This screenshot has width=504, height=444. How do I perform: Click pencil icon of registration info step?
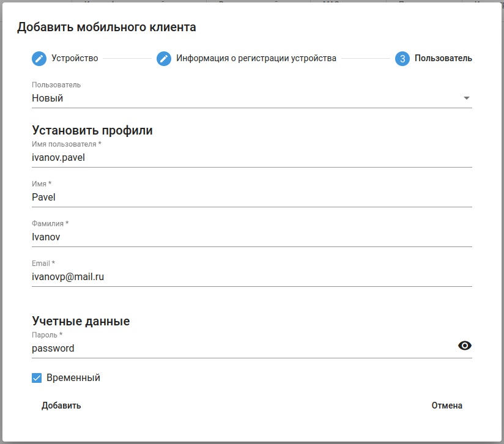164,59
